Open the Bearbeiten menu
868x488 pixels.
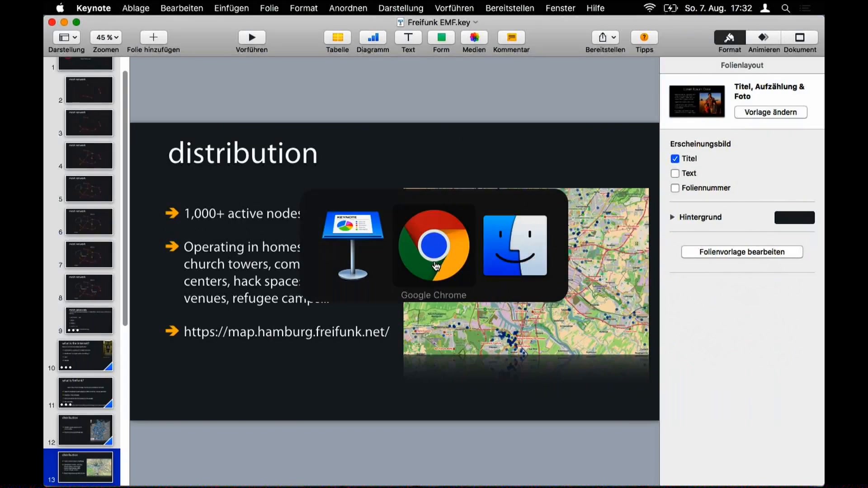[x=182, y=8]
